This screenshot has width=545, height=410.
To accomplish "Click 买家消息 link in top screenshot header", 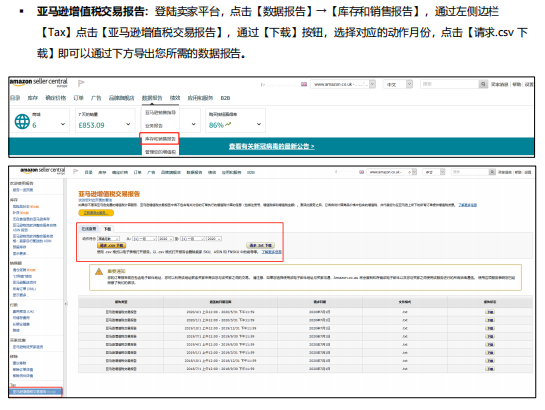I will point(499,84).
